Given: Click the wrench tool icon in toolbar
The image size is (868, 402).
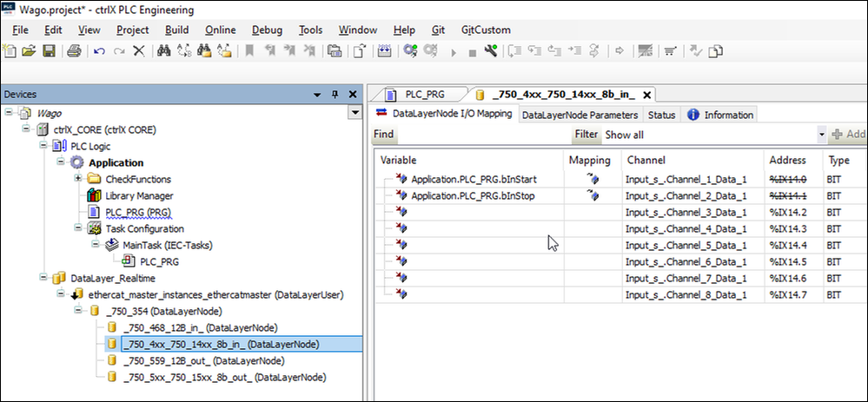Looking at the screenshot, I should click(491, 51).
